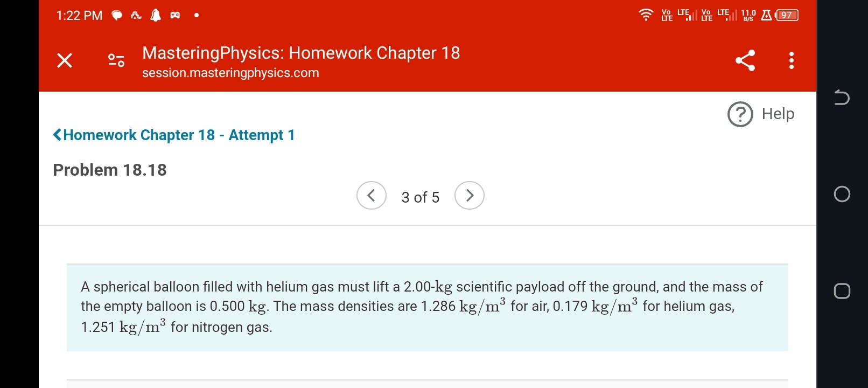Screen dimensions: 868x388
Task: Select the MasteringPhysics: Homework Chapter 18 title
Action: coord(300,52)
